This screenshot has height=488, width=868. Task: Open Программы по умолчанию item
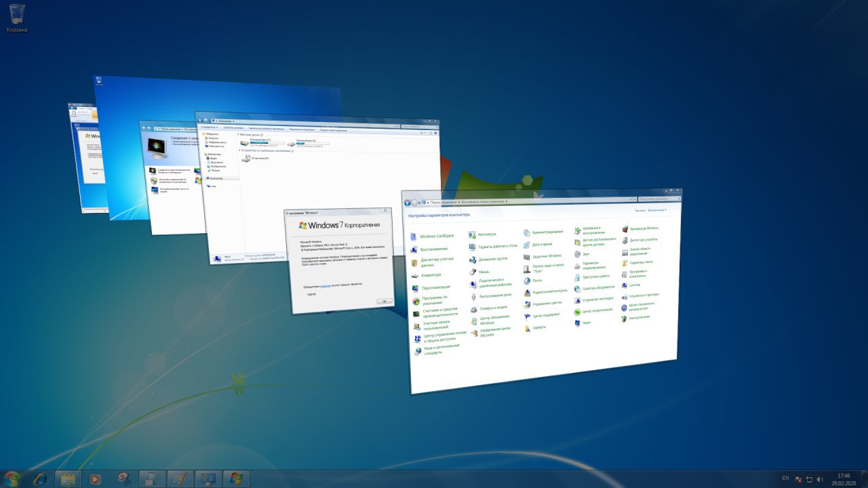click(x=429, y=300)
